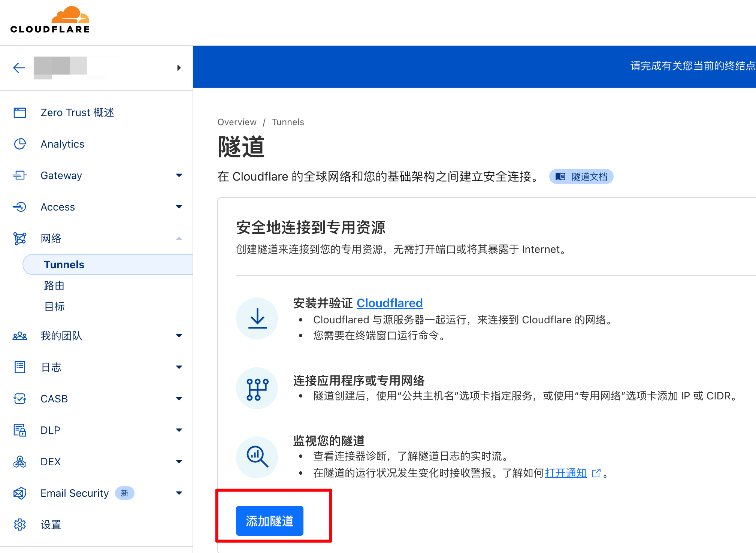
Task: Click the CASB sidebar icon
Action: click(20, 399)
